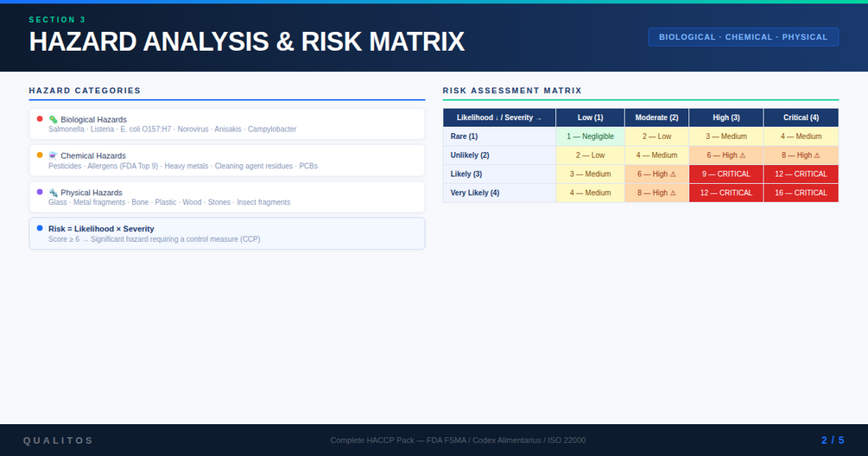868x456 pixels.
Task: Click the Complete HACCP Pack footer text
Action: pyautogui.click(x=458, y=440)
